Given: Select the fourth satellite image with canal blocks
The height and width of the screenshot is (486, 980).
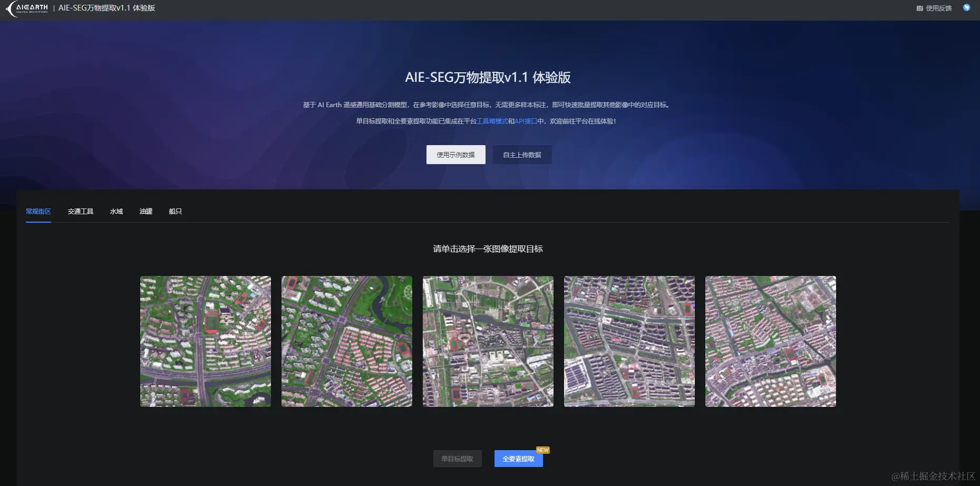Looking at the screenshot, I should (x=629, y=341).
